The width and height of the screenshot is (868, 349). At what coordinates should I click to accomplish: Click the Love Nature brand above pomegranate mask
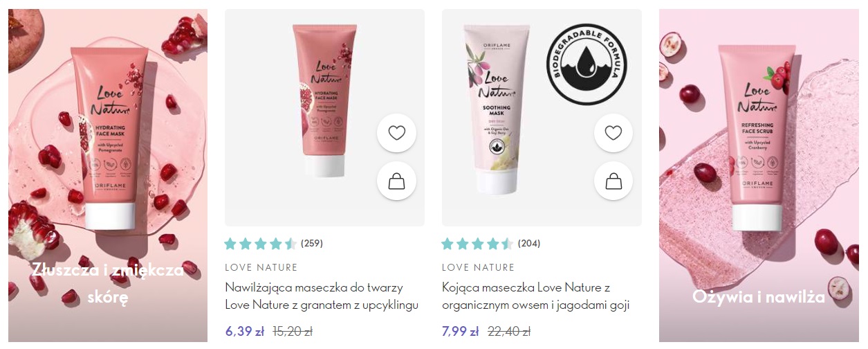point(261,267)
